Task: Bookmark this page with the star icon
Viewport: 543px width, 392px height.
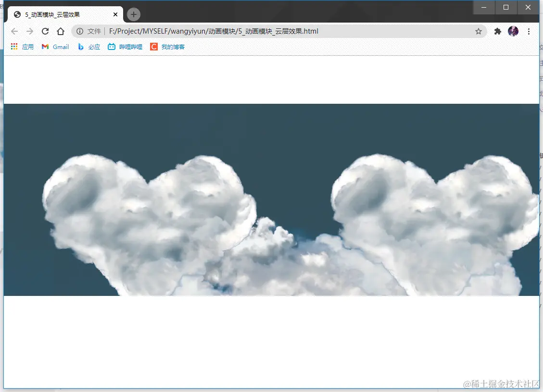Action: tap(478, 32)
